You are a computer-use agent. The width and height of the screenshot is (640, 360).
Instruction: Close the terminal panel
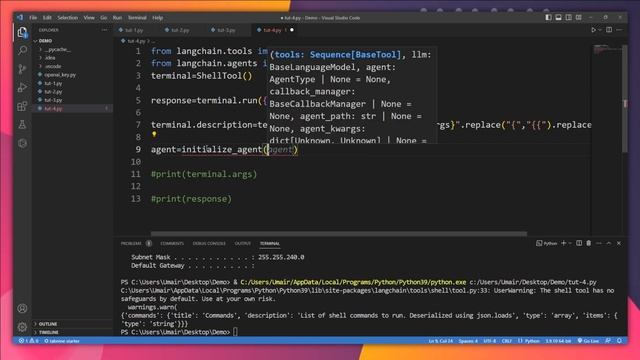point(619,243)
